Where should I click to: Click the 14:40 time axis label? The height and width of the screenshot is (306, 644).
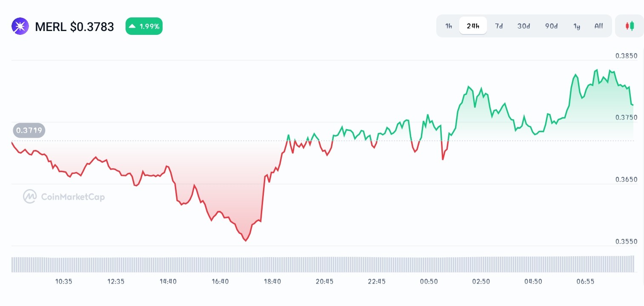click(168, 281)
